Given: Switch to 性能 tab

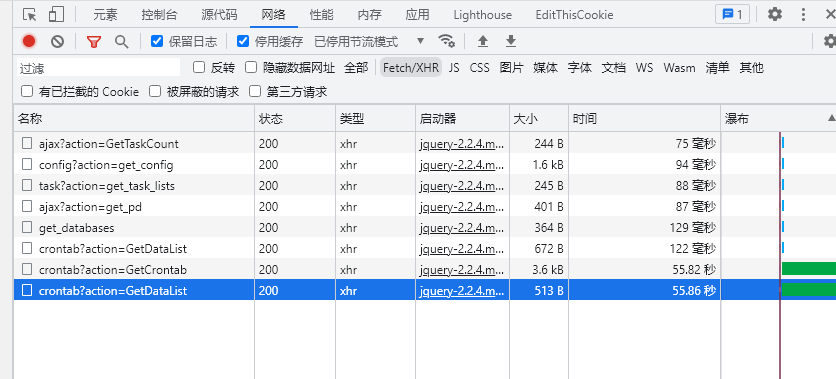Looking at the screenshot, I should (321, 15).
